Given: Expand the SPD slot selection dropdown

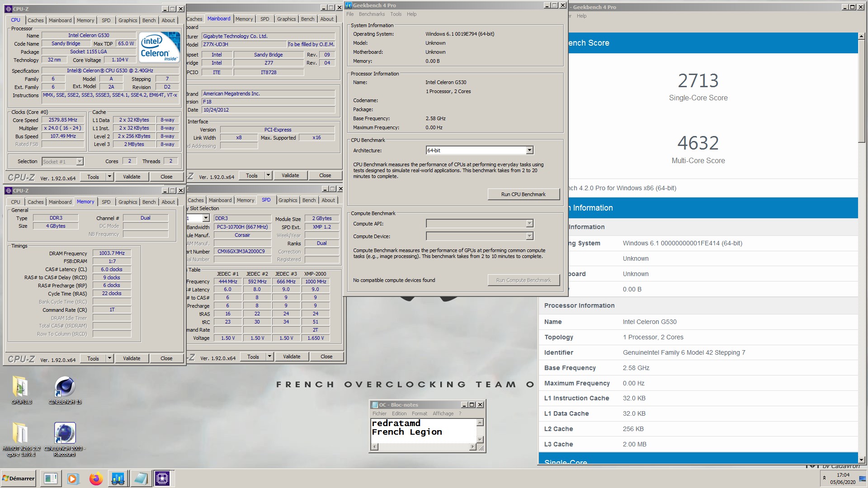Looking at the screenshot, I should pyautogui.click(x=206, y=218).
